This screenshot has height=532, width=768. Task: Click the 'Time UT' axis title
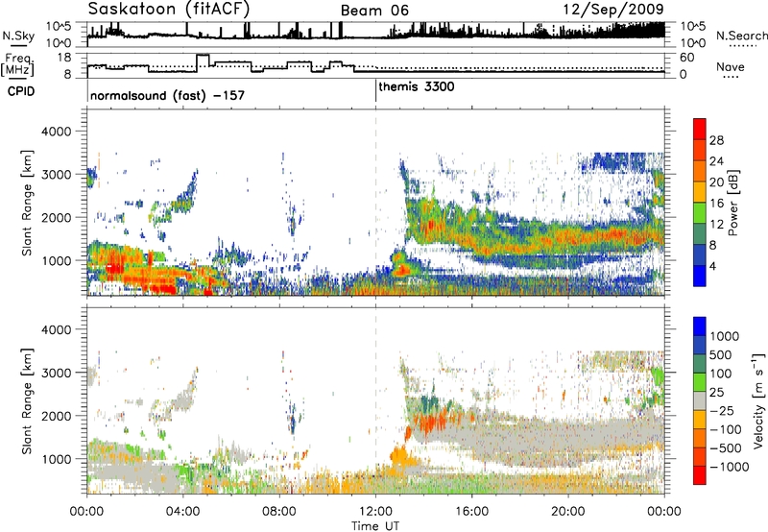click(x=375, y=525)
